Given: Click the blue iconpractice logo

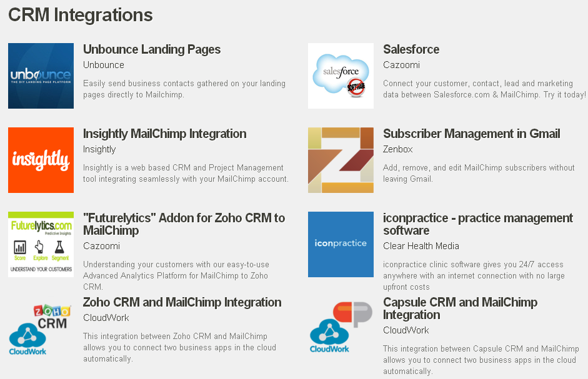Looking at the screenshot, I should [341, 244].
